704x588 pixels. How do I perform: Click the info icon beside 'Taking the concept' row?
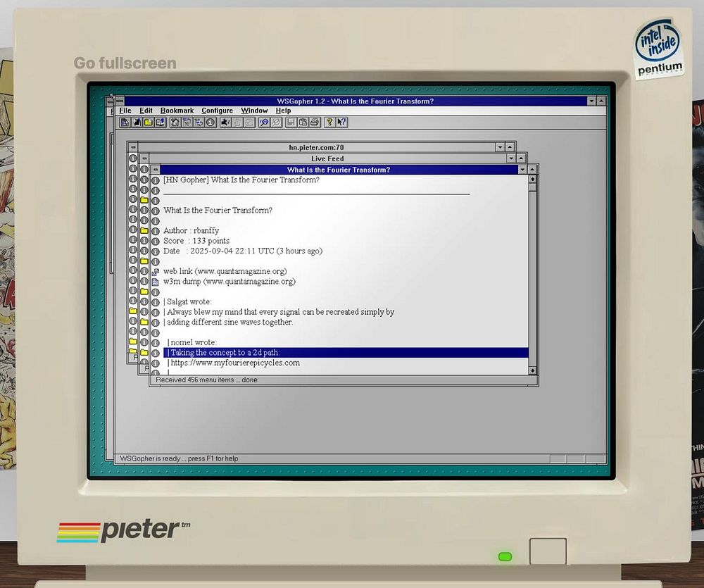pyautogui.click(x=156, y=353)
